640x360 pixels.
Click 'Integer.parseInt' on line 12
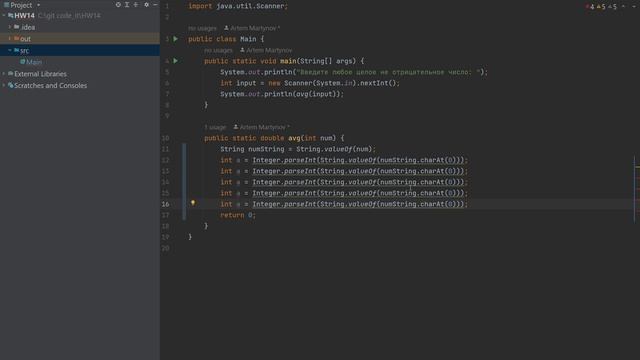click(x=284, y=160)
